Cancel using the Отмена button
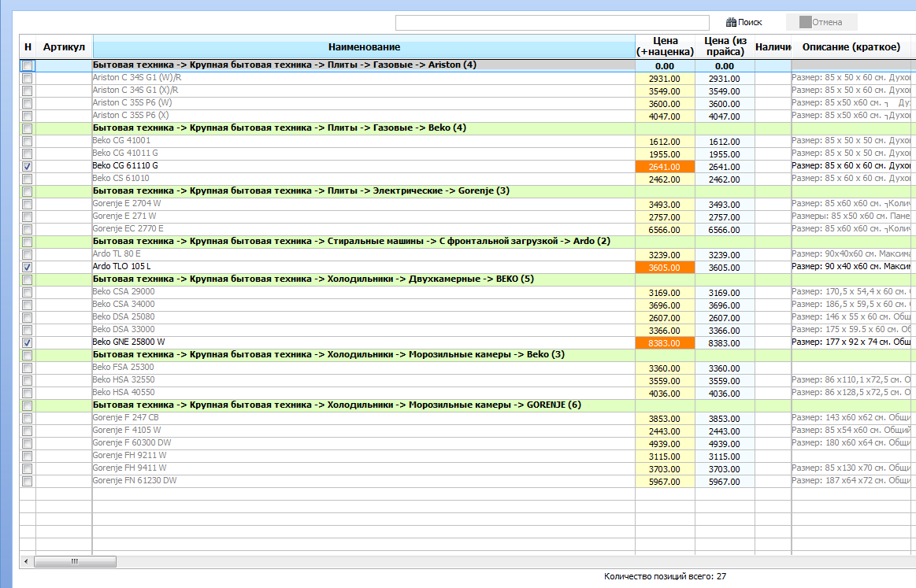916x588 pixels. (x=821, y=22)
